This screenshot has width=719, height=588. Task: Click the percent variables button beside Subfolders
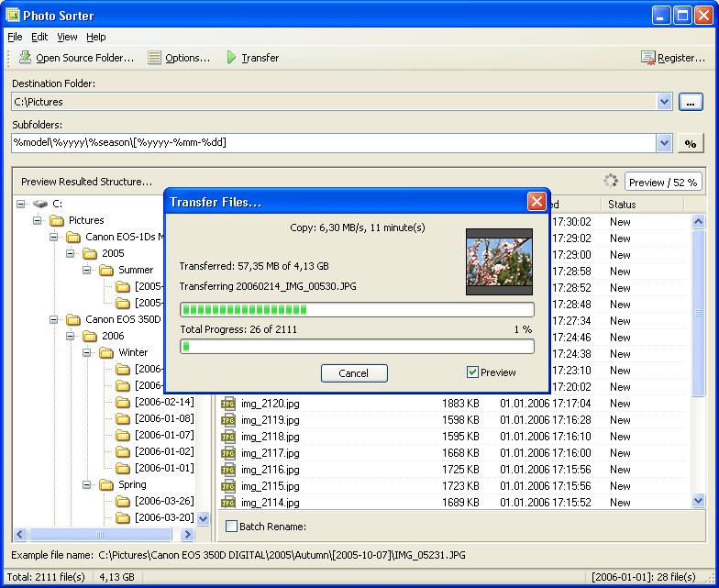pos(691,144)
